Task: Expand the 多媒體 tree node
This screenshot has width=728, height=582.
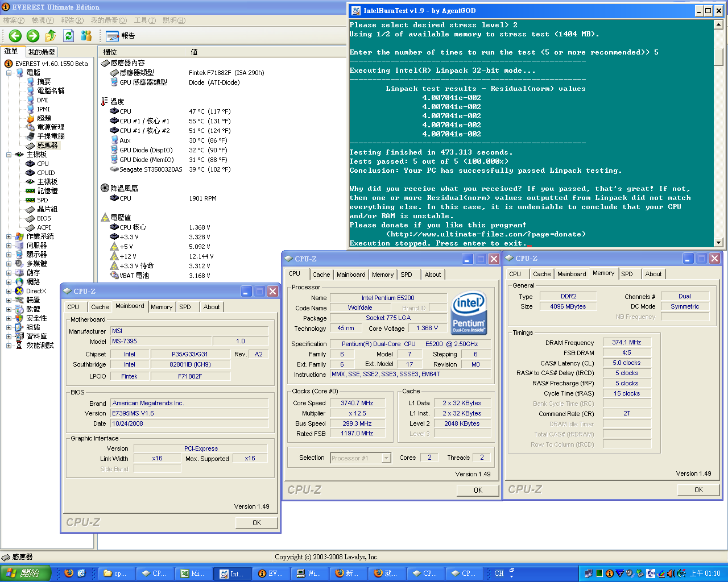Action: coord(9,264)
